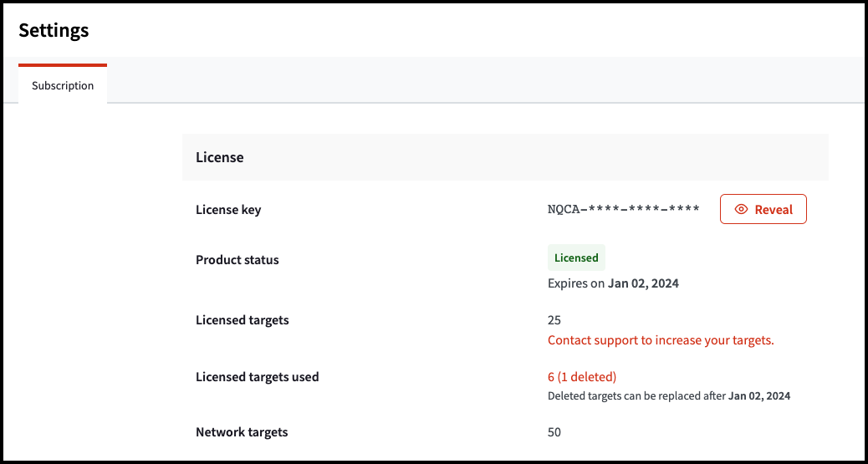Click the Settings page heading
The width and height of the screenshot is (868, 464).
pyautogui.click(x=54, y=31)
